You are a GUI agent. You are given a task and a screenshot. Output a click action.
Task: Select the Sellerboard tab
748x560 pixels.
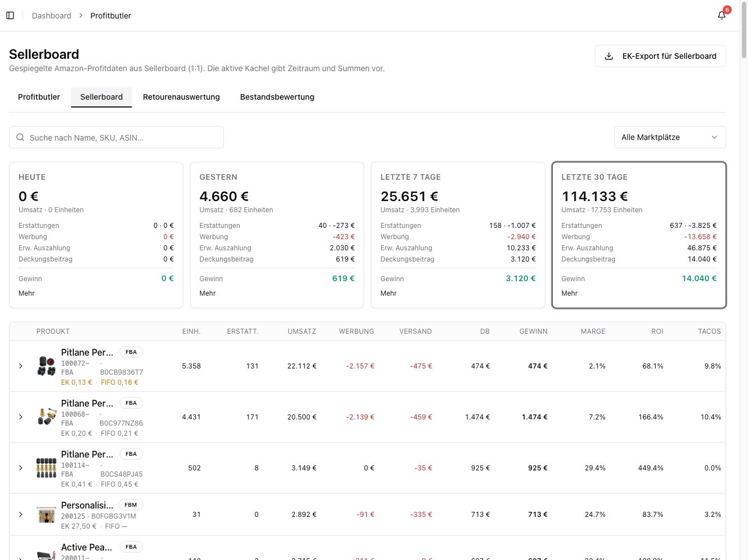(x=101, y=97)
